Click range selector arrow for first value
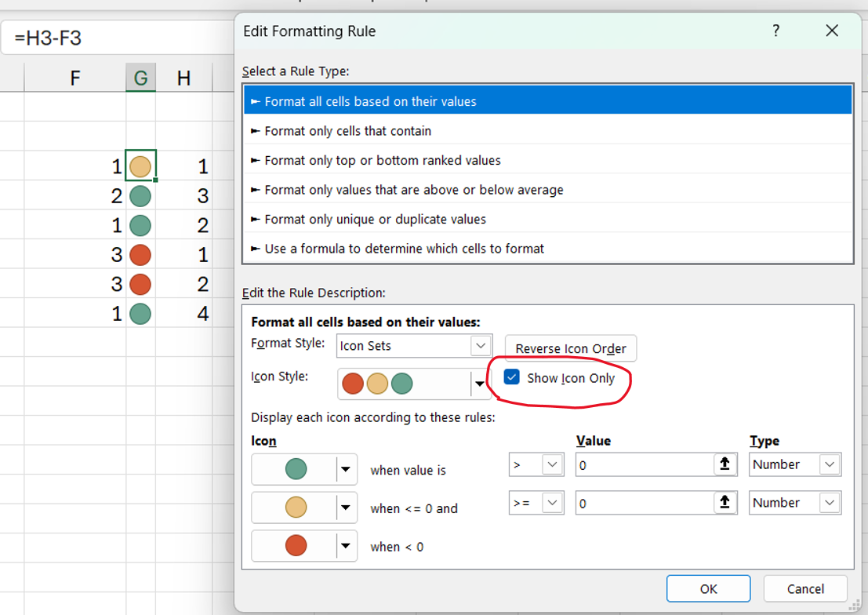The image size is (868, 615). (725, 464)
